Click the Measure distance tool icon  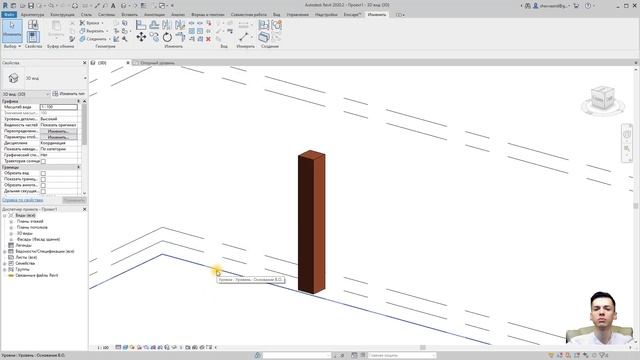pyautogui.click(x=243, y=37)
